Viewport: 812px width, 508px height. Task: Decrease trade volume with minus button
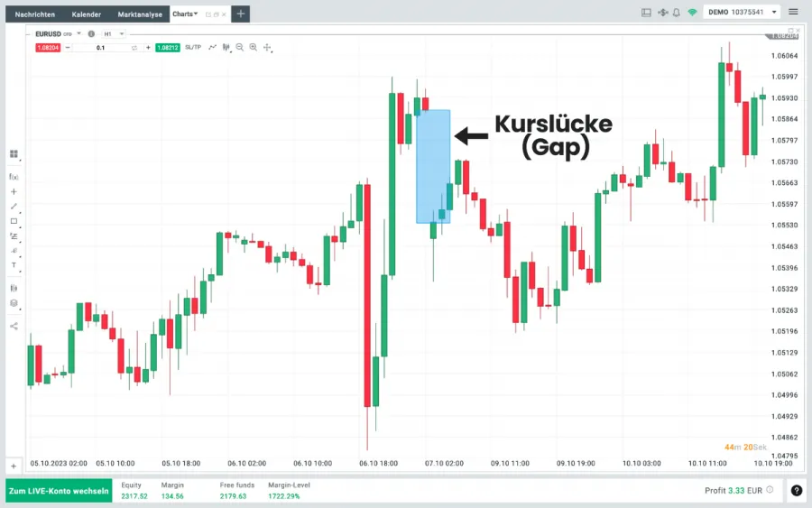(x=68, y=48)
